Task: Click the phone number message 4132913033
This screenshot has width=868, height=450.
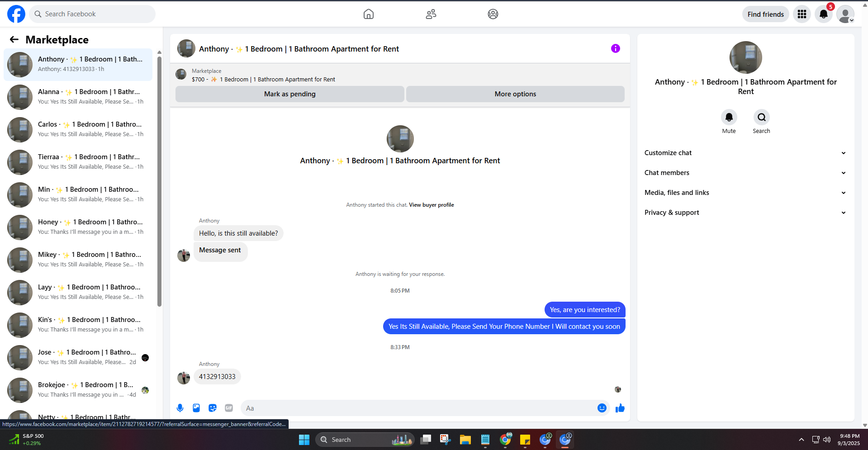Action: point(217,377)
